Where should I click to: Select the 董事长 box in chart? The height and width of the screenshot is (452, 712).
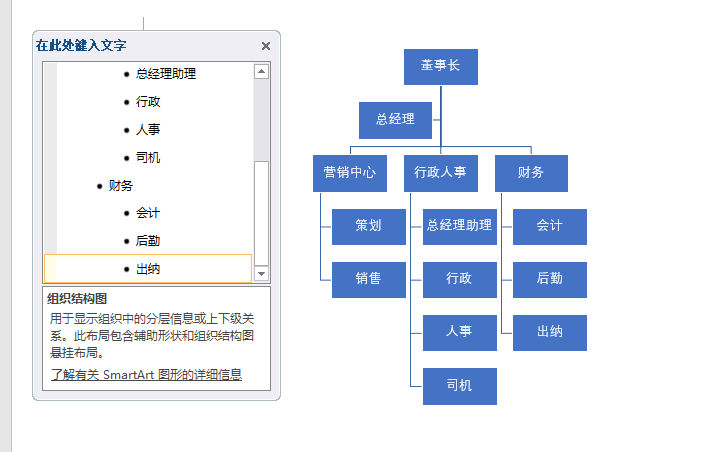point(440,67)
